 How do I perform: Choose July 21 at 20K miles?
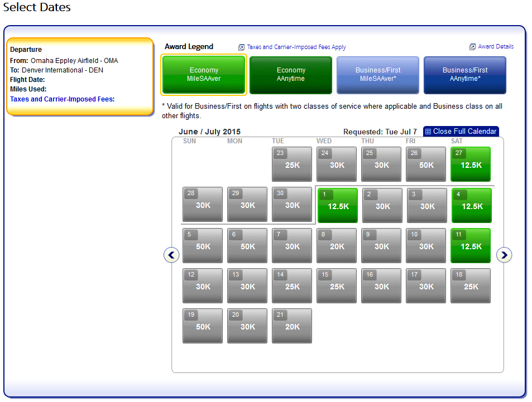pyautogui.click(x=292, y=326)
